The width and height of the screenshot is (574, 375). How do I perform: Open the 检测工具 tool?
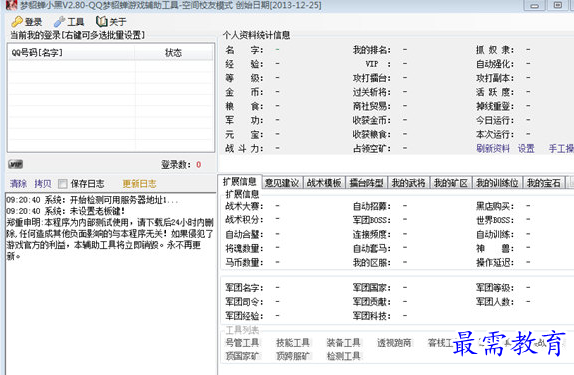pos(343,356)
